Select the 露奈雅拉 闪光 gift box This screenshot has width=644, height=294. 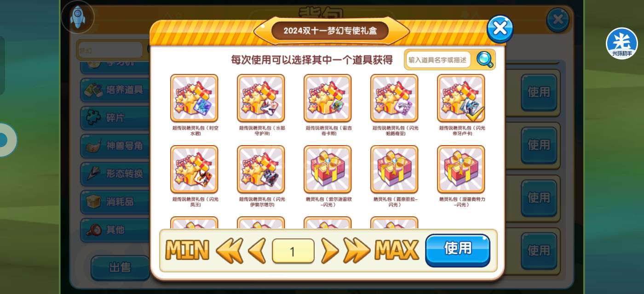pos(394,170)
